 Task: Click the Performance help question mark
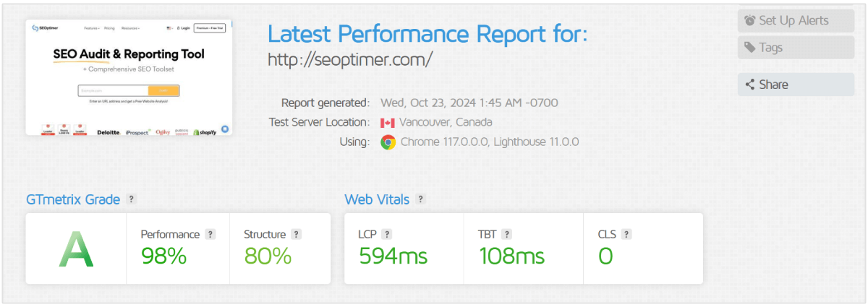210,234
